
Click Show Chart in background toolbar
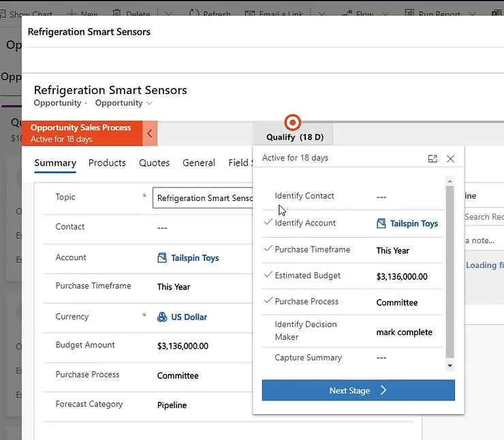click(x=27, y=14)
